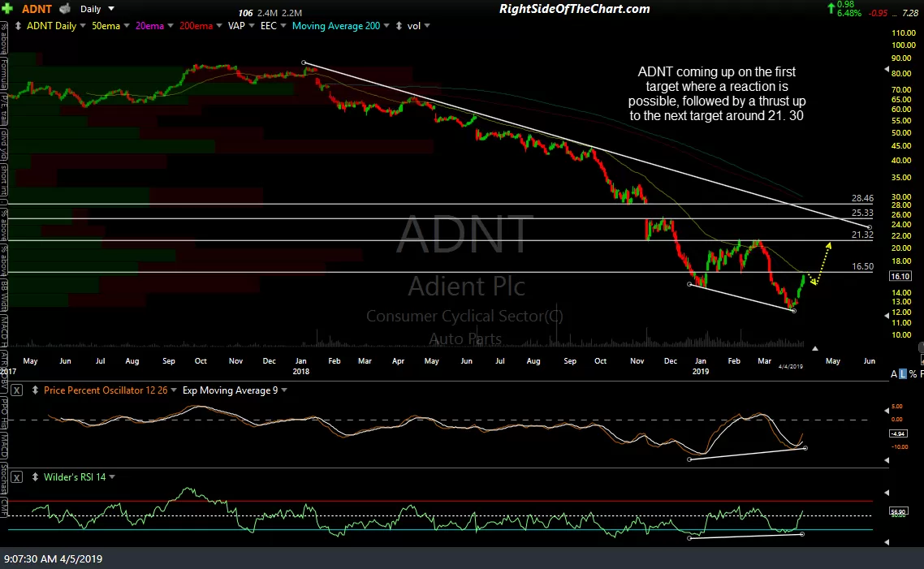The width and height of the screenshot is (924, 569).
Task: Click the -4.94 PPO value label
Action: click(897, 433)
